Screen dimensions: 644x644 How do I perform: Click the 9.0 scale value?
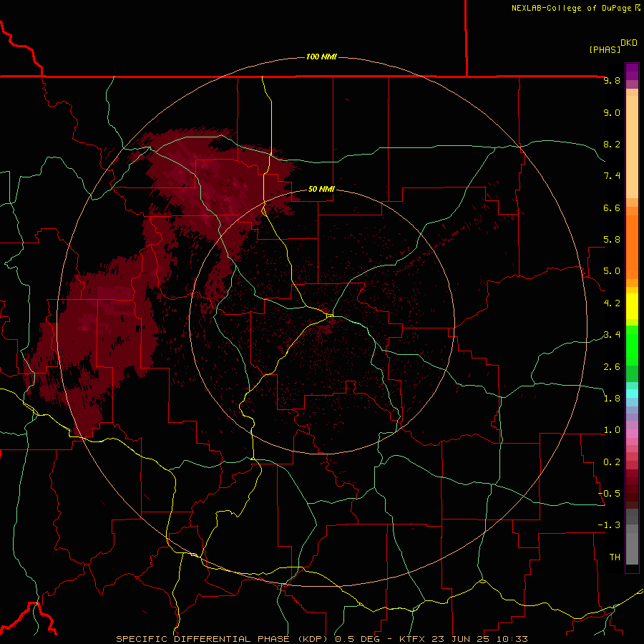pos(612,112)
